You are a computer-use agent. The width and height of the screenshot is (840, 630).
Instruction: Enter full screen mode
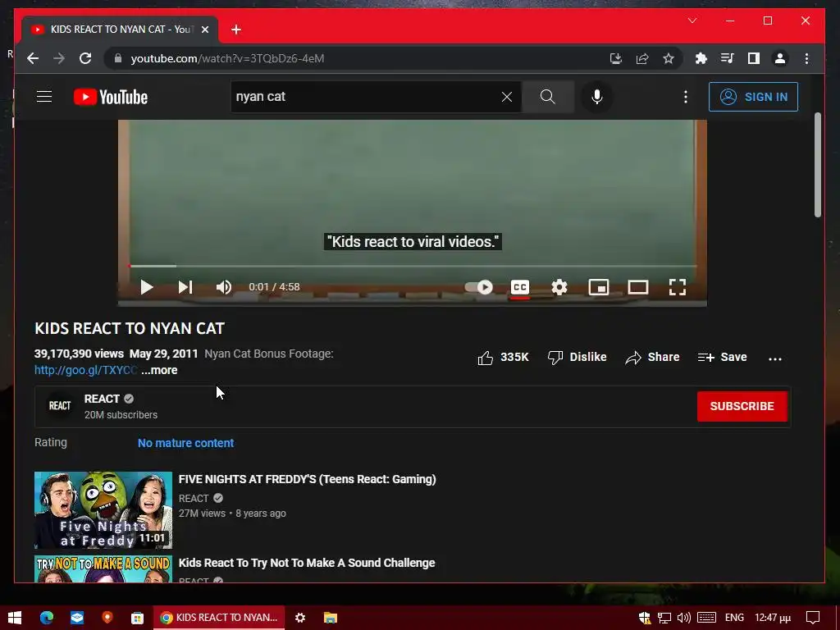[678, 287]
